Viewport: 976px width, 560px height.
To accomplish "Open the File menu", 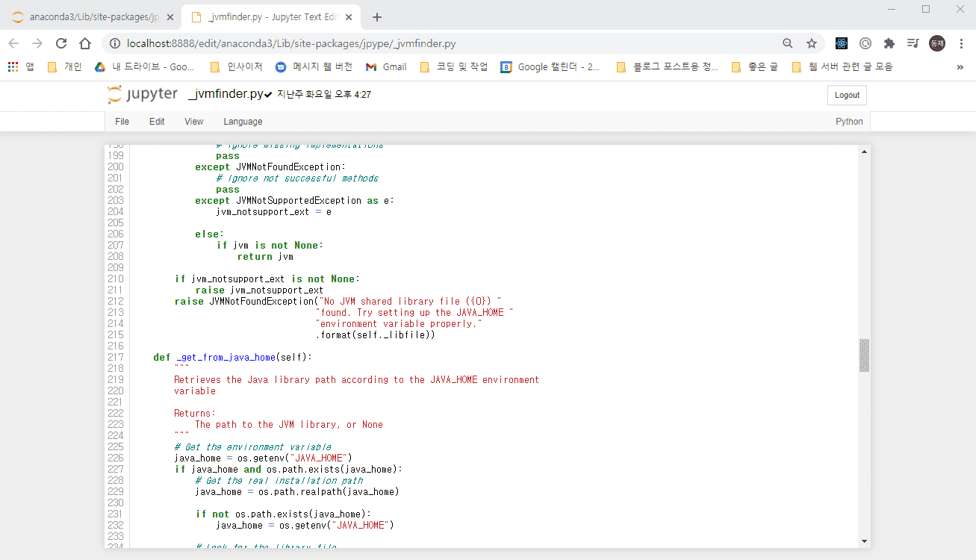I will [122, 122].
